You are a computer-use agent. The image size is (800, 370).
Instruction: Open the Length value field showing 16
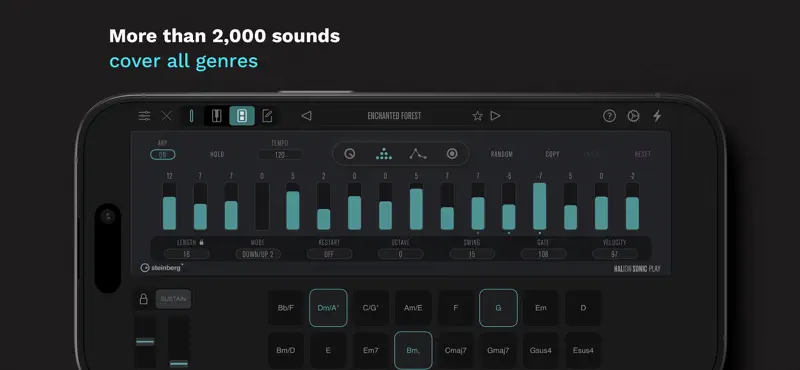point(187,254)
